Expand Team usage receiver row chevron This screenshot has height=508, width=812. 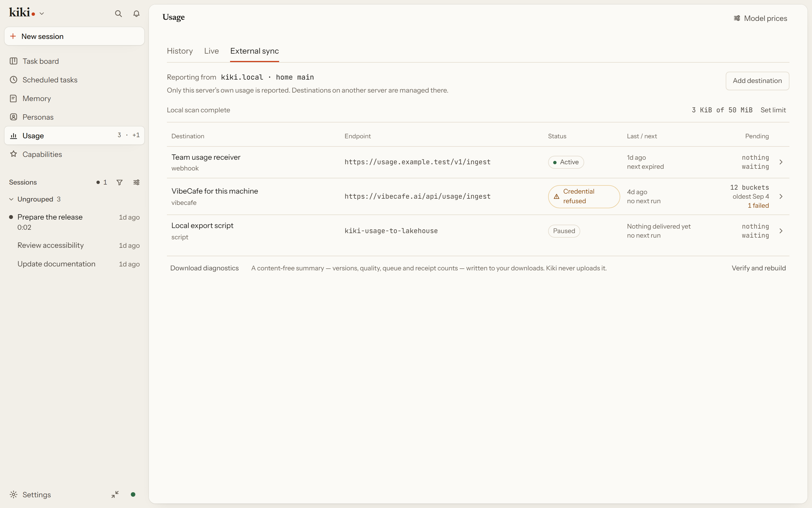(781, 162)
